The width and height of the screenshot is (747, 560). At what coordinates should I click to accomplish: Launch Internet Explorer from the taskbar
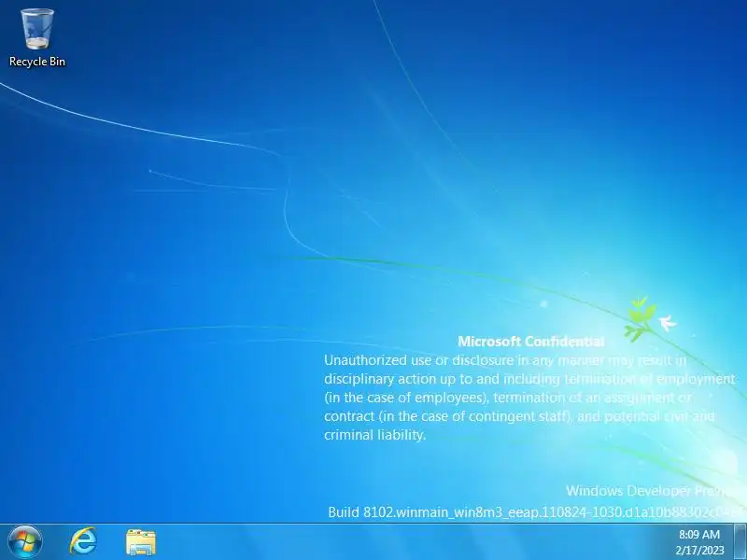click(83, 541)
